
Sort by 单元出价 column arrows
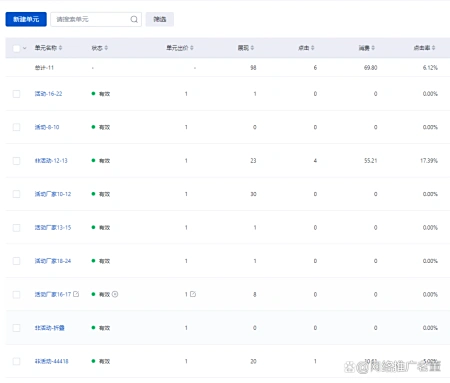[192, 48]
